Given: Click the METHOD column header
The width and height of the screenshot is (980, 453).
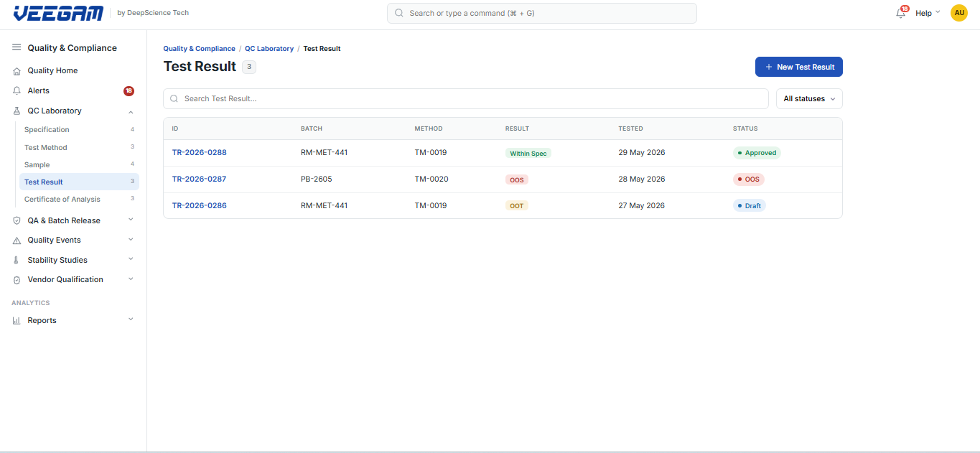Looking at the screenshot, I should [429, 129].
